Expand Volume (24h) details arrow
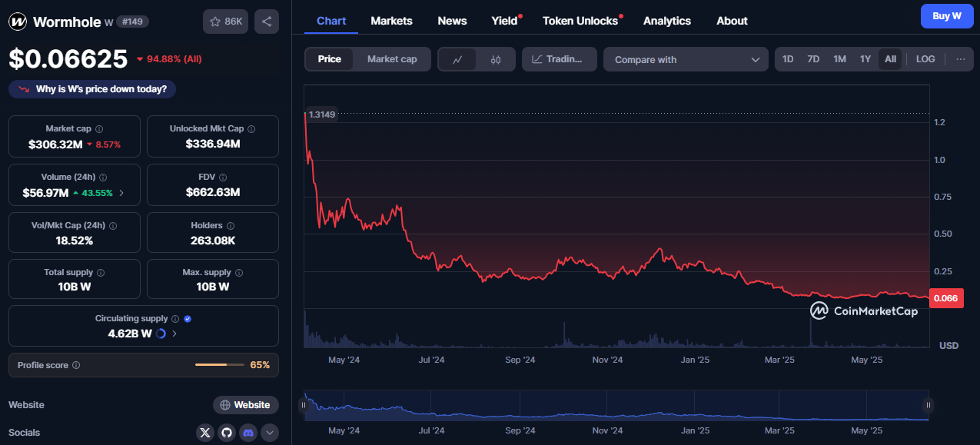 point(121,193)
